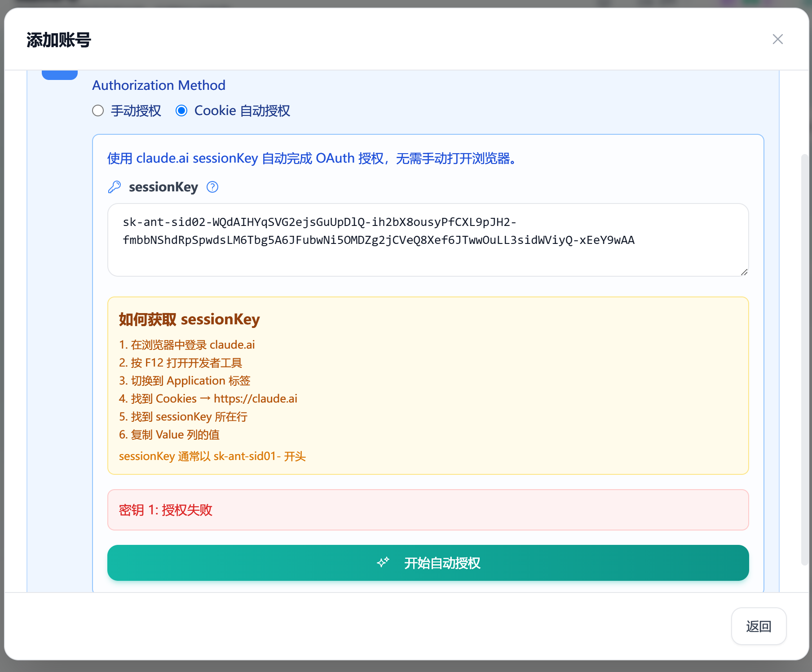The height and width of the screenshot is (672, 812).
Task: Click inside the sessionKey text area
Action: 428,240
